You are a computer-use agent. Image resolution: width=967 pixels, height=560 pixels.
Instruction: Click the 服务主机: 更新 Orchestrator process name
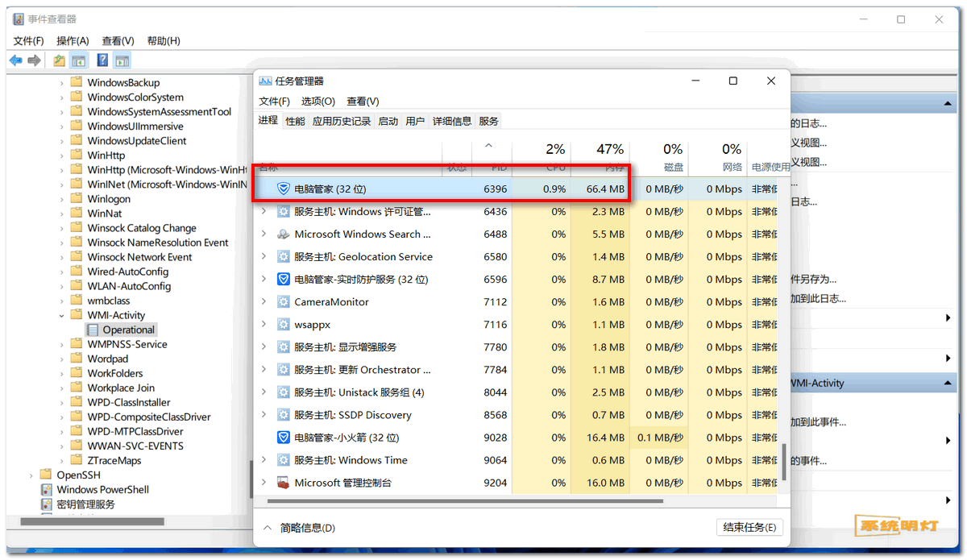[363, 370]
